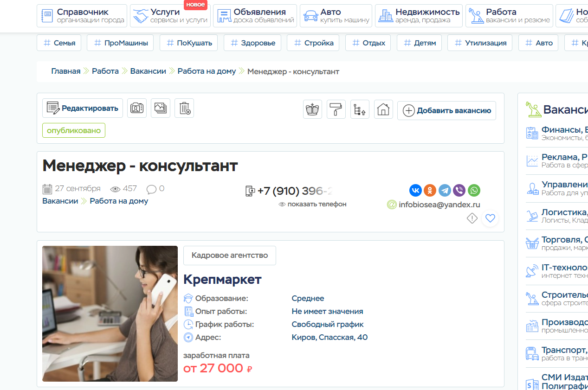Click the paint roller highlight icon
The image size is (588, 390).
tap(336, 109)
